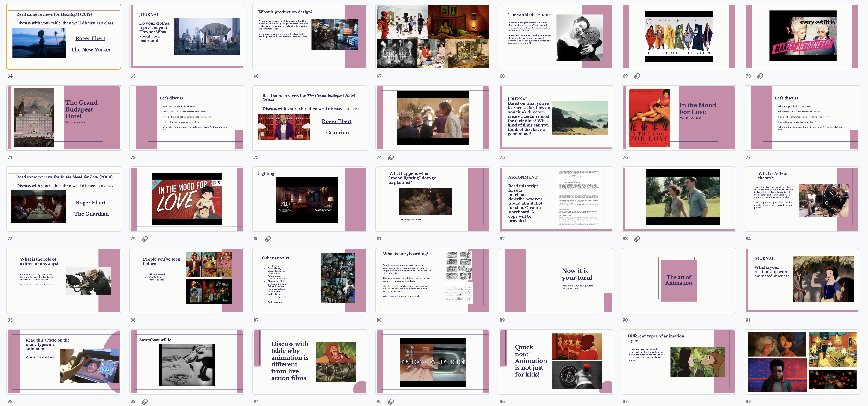Click the Criterion link on slide 73

337,132
